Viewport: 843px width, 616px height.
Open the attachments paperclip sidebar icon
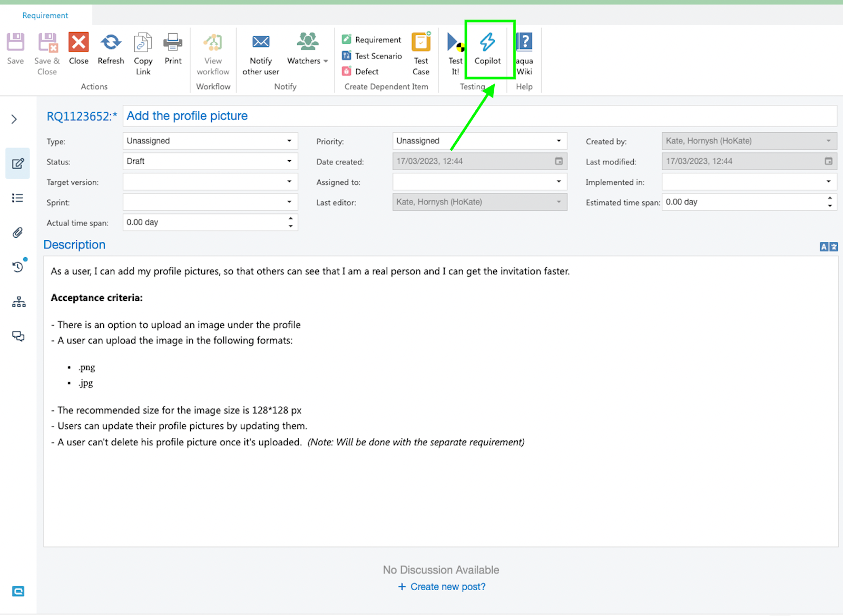[18, 232]
